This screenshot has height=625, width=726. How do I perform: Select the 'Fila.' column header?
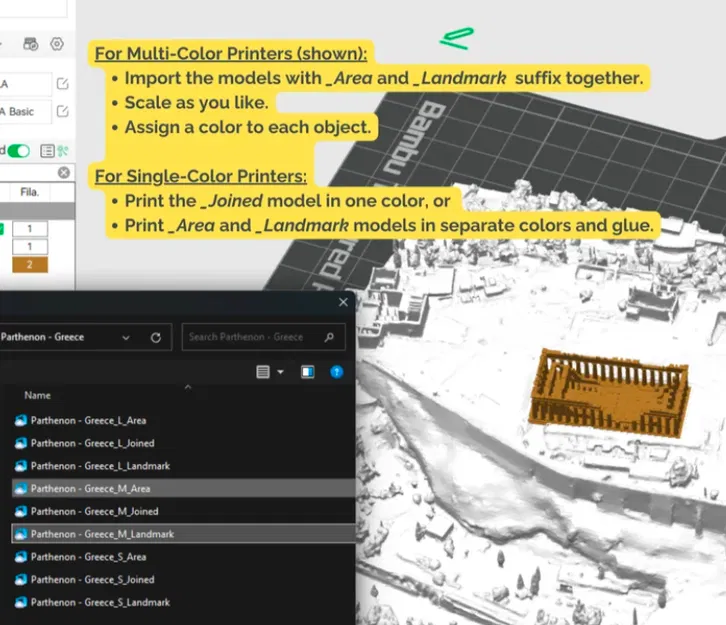pos(29,192)
